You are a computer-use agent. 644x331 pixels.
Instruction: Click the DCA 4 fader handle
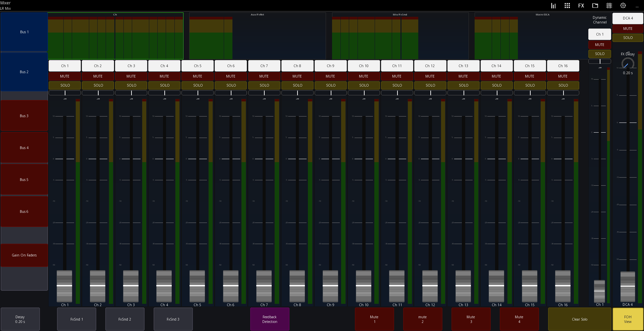pos(628,286)
